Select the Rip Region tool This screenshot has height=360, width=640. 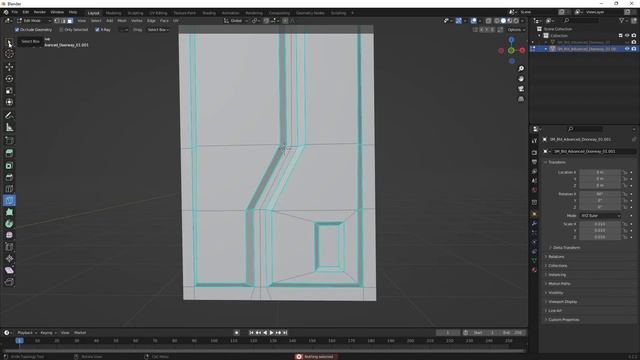pos(9,282)
